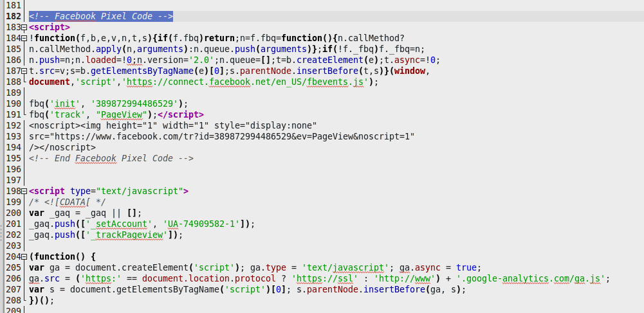Click the 'true' keyword on line 205
Screen dimensions: 644x313
466,268
